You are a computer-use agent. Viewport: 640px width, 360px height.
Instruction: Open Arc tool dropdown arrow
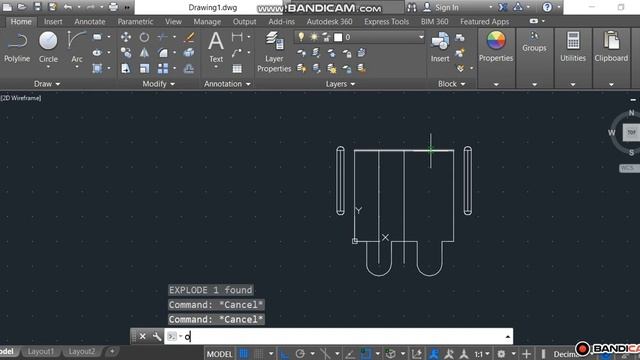(x=77, y=67)
